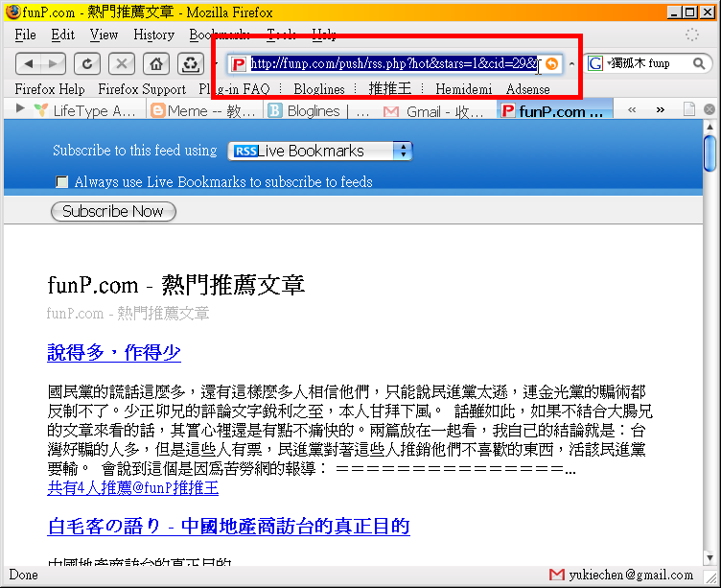The width and height of the screenshot is (721, 588).
Task: Click the Stop loading button
Action: point(122,63)
